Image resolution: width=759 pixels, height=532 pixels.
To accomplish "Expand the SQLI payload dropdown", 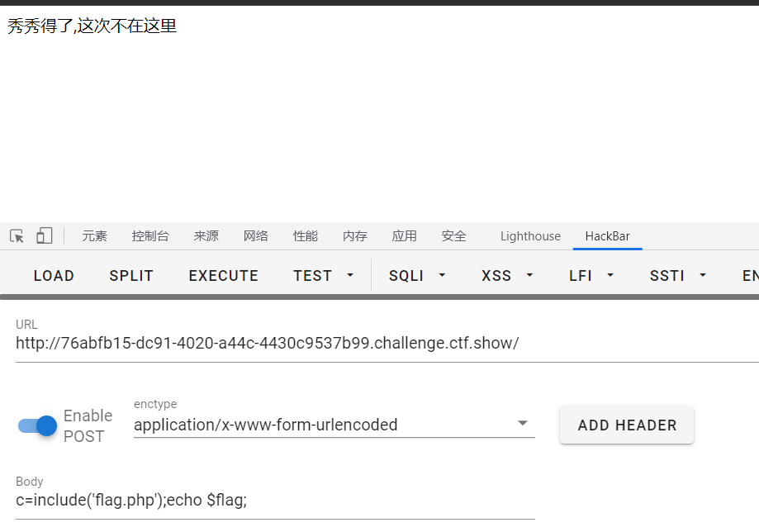I will pos(416,275).
